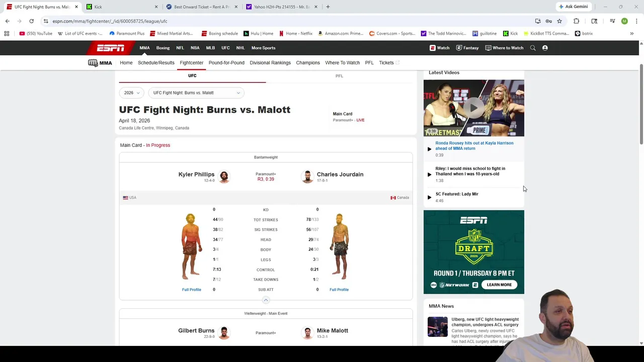Open the 2026 year dropdown
Screen dimensions: 644x362
coord(132,93)
